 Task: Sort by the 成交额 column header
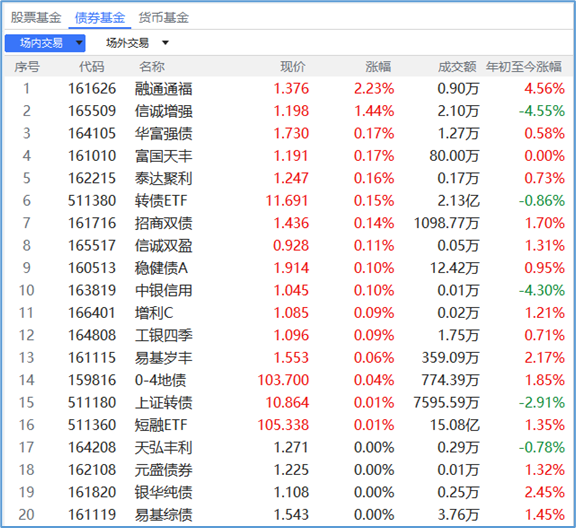[x=457, y=67]
